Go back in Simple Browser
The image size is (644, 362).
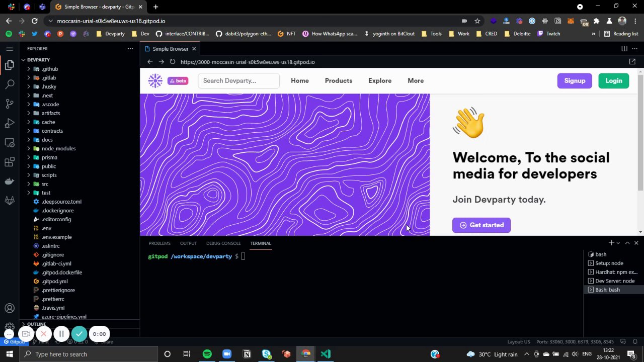point(150,62)
